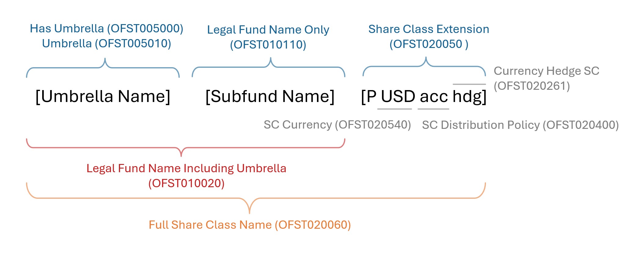The width and height of the screenshot is (644, 262).
Task: Click the "[Subfund Name]" placeholder text
Action: [270, 96]
